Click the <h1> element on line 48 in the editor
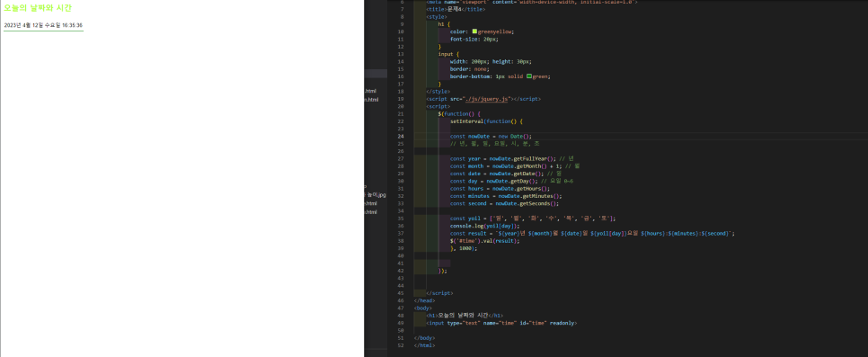Image resolution: width=868 pixels, height=357 pixels. click(x=465, y=316)
